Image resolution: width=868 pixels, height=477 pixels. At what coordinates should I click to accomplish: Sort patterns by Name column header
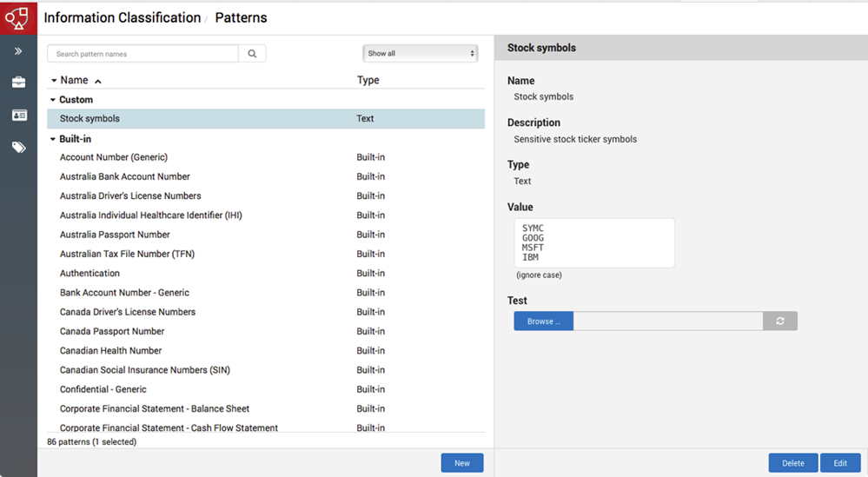click(x=74, y=80)
